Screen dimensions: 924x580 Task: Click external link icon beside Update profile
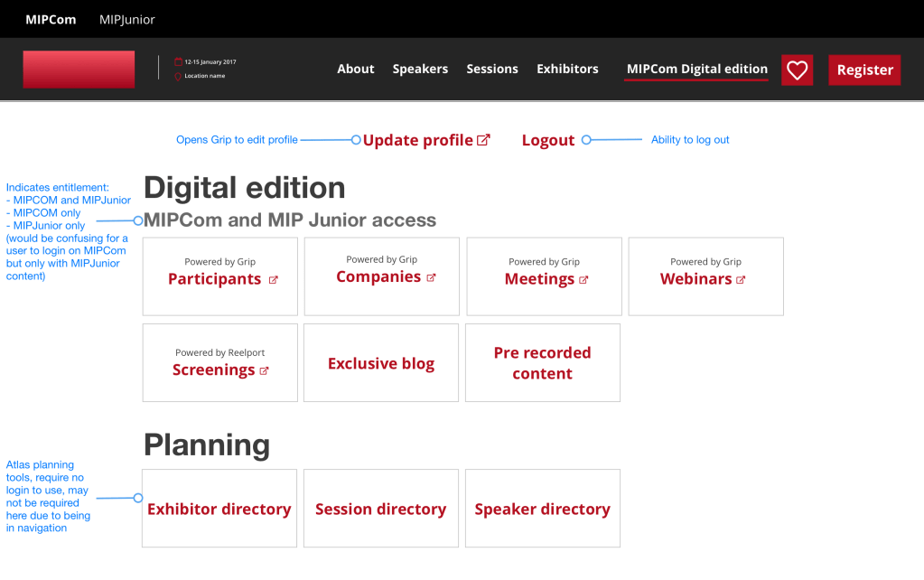point(483,140)
